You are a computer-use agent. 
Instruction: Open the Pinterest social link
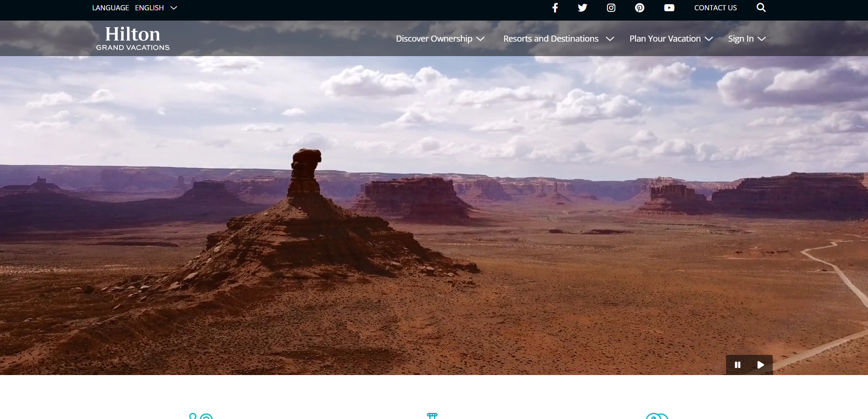coord(640,7)
